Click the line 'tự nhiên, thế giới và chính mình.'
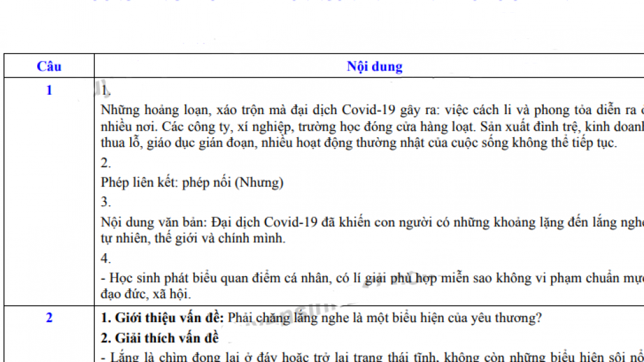644x362 pixels. point(193,238)
